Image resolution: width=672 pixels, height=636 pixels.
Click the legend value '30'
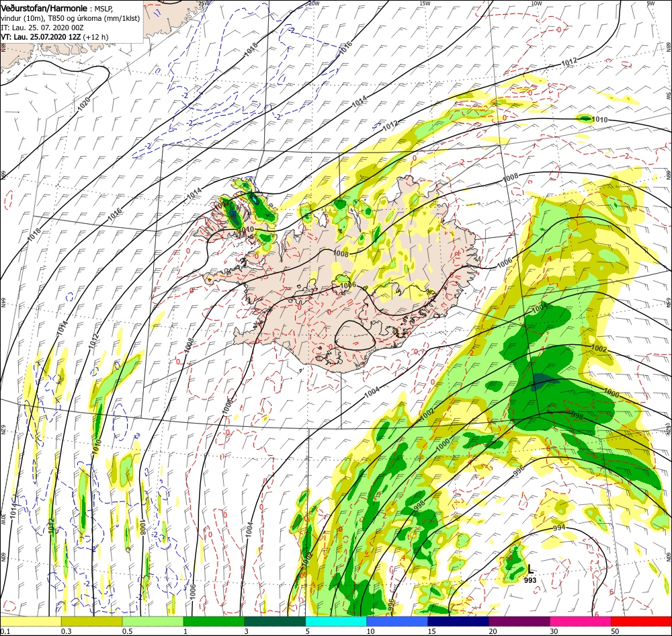click(554, 631)
